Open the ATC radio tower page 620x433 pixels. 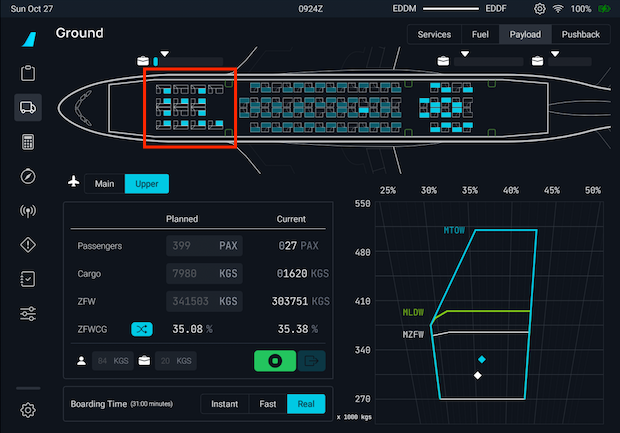28,211
